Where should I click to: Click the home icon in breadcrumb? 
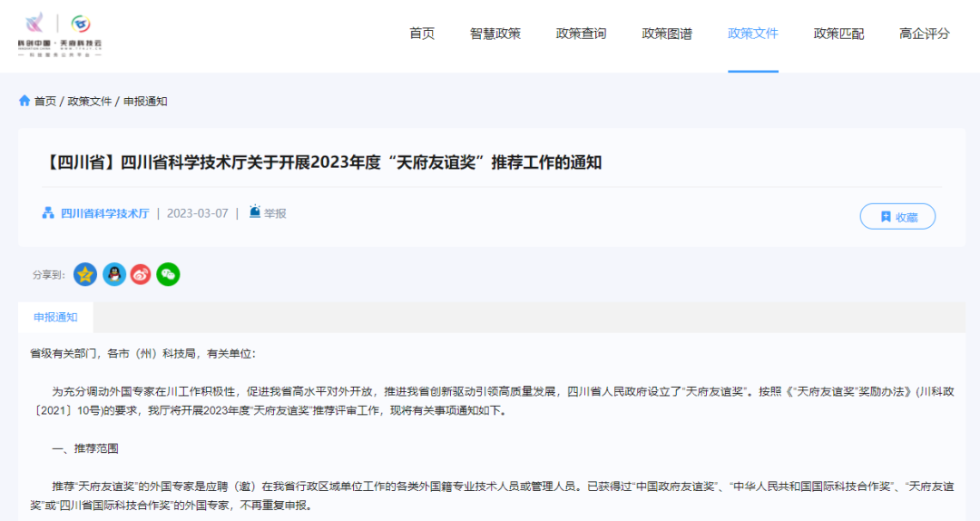24,101
